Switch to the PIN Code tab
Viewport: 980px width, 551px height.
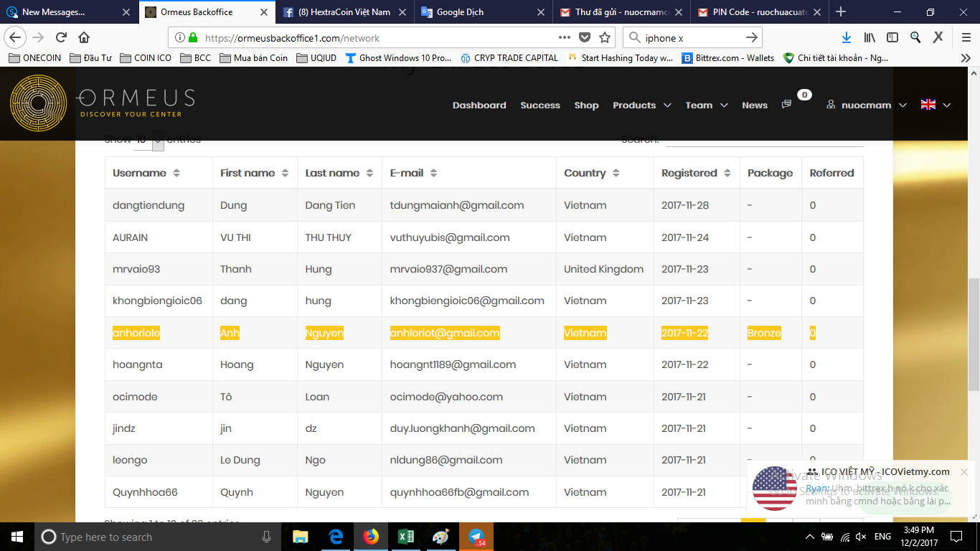tap(758, 12)
